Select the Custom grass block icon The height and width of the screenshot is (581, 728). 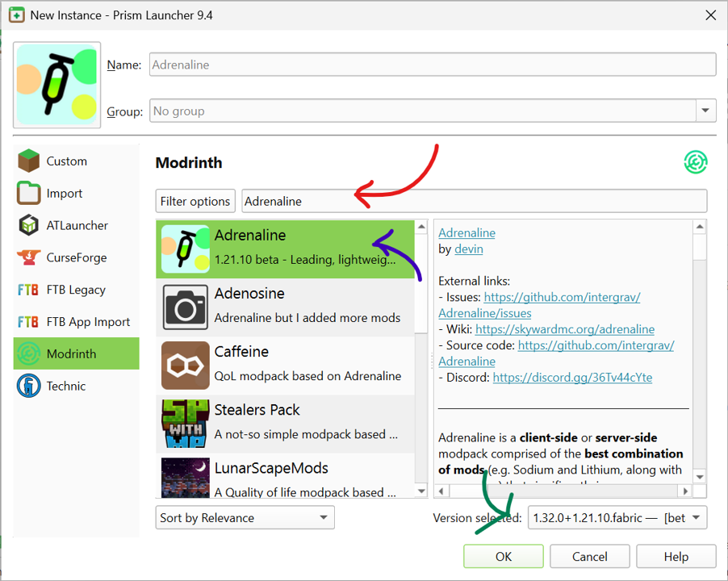pyautogui.click(x=29, y=161)
